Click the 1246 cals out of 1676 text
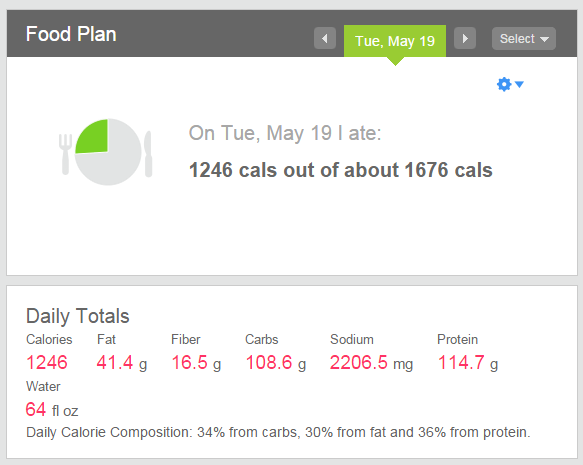Image resolution: width=583 pixels, height=465 pixels. 341,170
